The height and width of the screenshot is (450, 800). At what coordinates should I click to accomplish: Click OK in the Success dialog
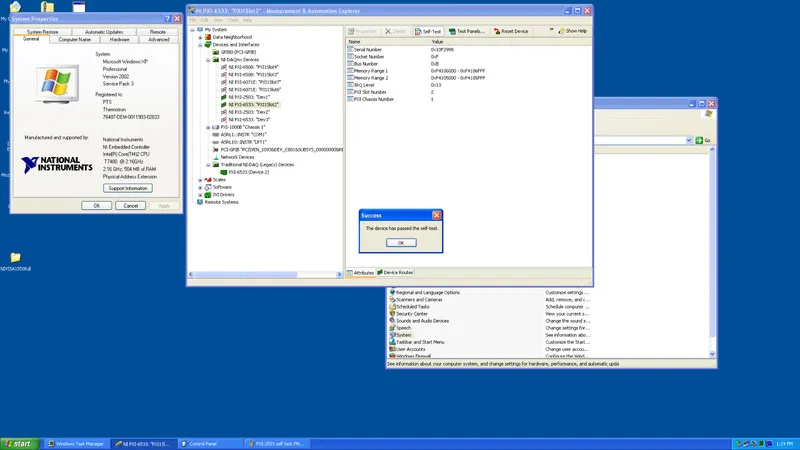(401, 243)
